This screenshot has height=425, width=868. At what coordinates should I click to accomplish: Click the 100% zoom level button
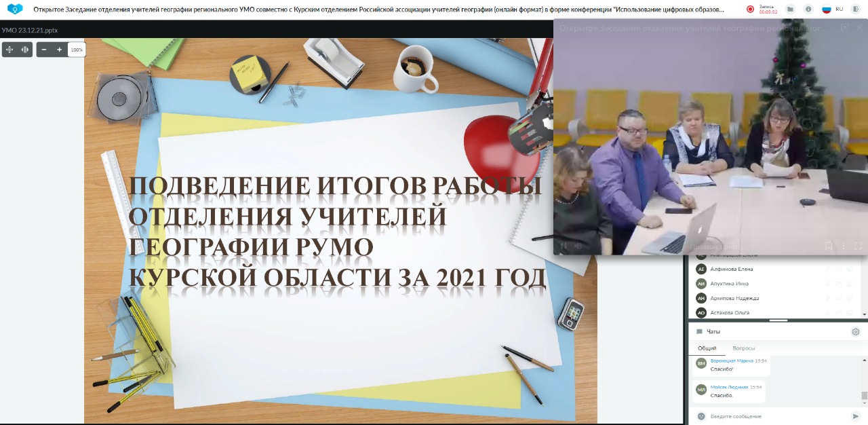point(77,50)
